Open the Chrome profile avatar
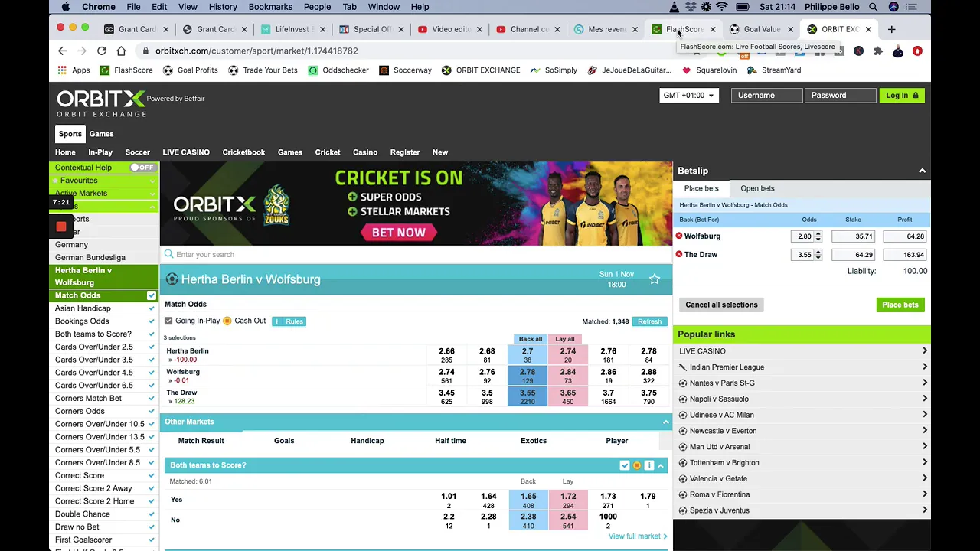Screen dimensions: 980x551 (898, 51)
